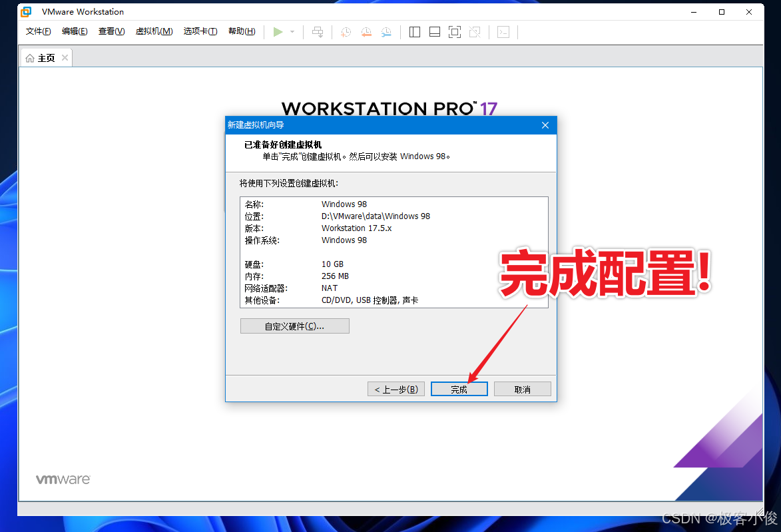781x532 pixels.
Task: Click the Send Ctrl+Alt+Del toolbar icon
Action: click(318, 32)
